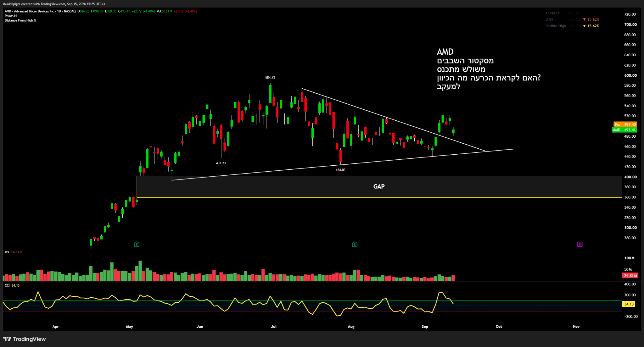Select the Pivots HL indicator label
This screenshot has width=644, height=347.
coord(11,16)
